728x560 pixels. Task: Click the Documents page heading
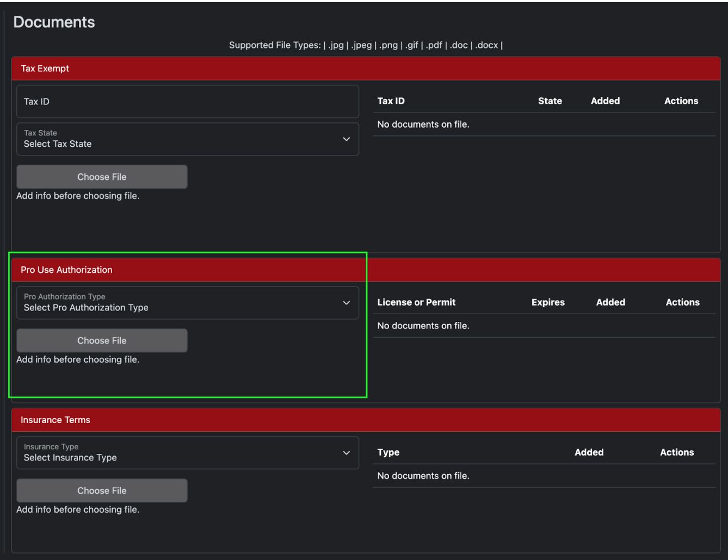coord(54,22)
